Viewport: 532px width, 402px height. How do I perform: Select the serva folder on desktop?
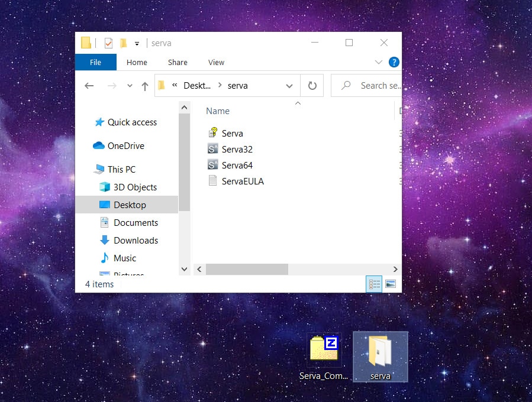click(381, 357)
